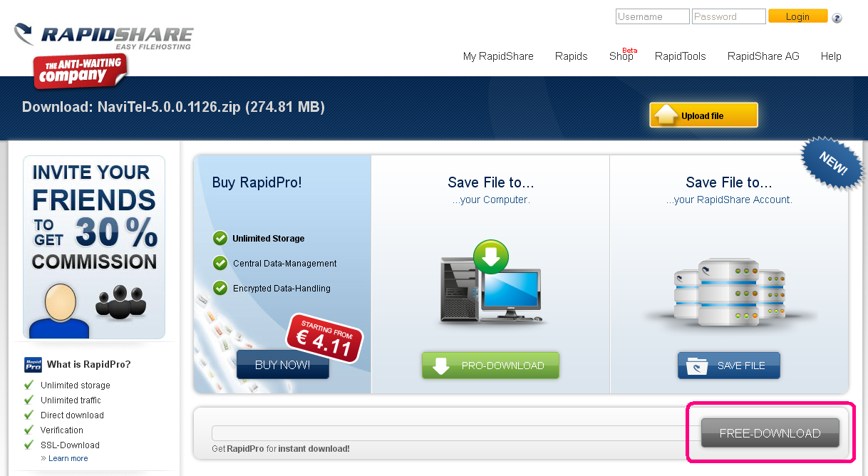Viewport: 868px width, 476px height.
Task: Click the question mark help icon beside Login
Action: pos(837,18)
